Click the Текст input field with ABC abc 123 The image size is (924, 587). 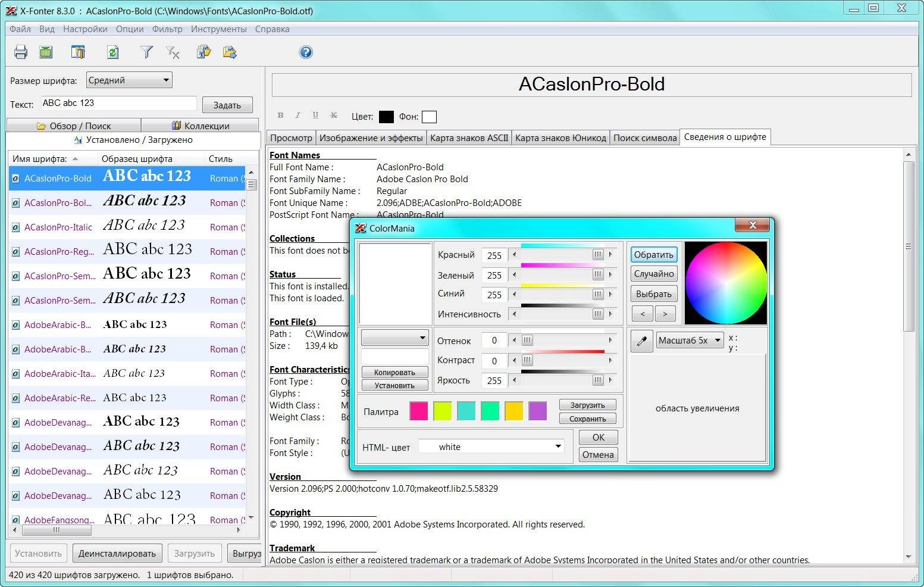click(x=119, y=103)
